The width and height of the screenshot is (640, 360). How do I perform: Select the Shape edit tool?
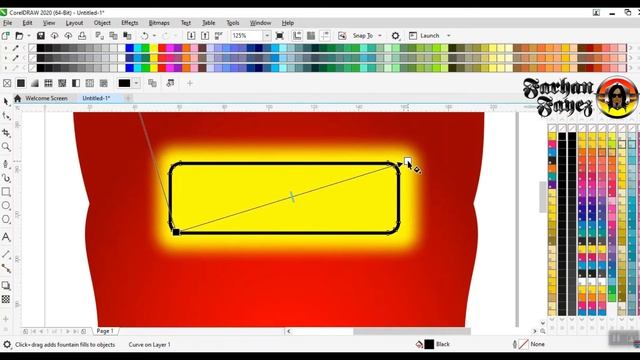6,116
